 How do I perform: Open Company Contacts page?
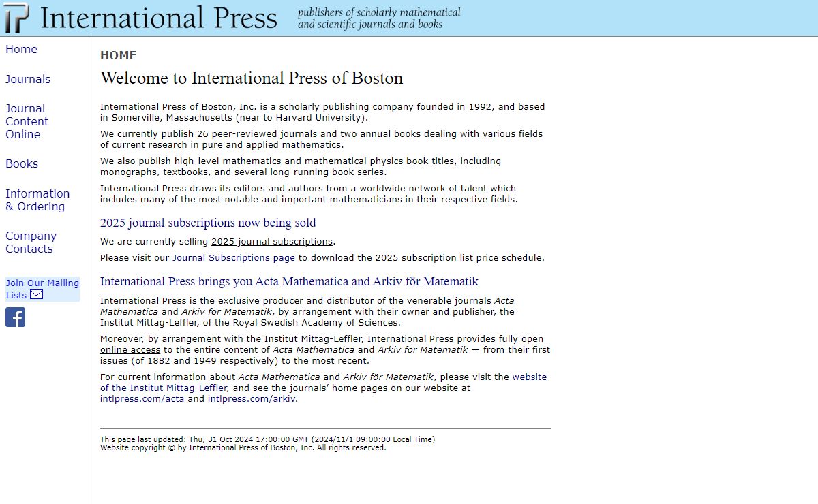click(x=31, y=242)
